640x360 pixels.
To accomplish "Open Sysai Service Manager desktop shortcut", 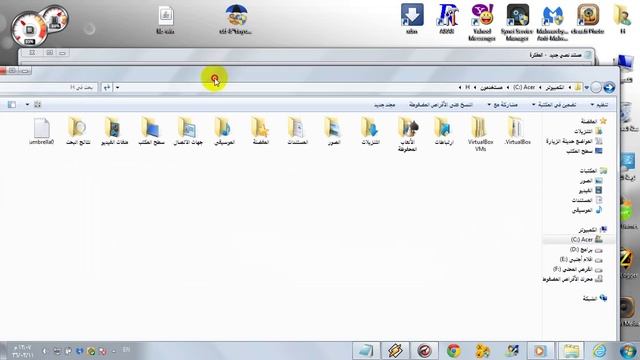I will click(517, 22).
